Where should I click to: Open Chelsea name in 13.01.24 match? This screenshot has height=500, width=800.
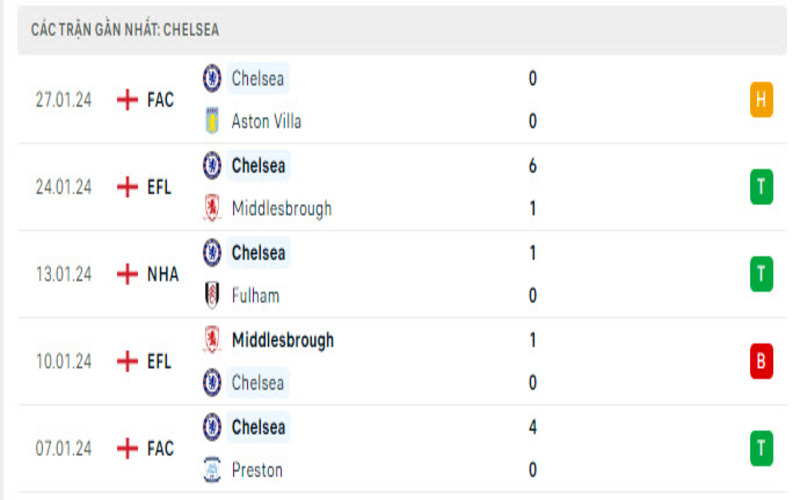(x=258, y=253)
